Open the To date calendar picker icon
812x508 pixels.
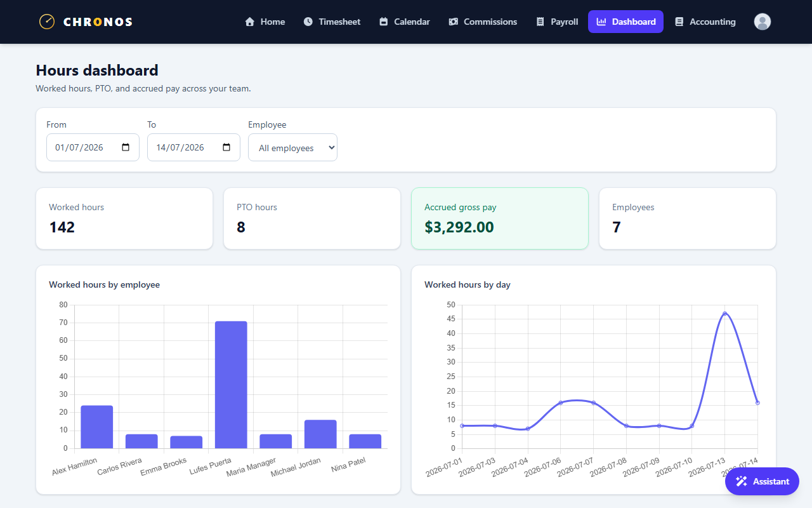click(226, 147)
